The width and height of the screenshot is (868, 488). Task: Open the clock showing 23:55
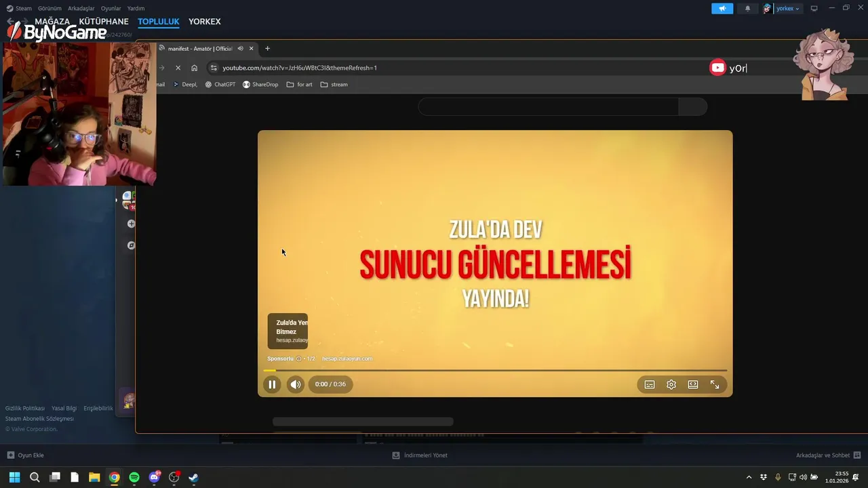(837, 477)
